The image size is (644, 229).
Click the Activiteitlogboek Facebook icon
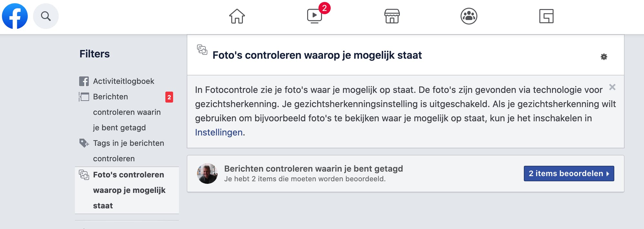click(x=84, y=81)
